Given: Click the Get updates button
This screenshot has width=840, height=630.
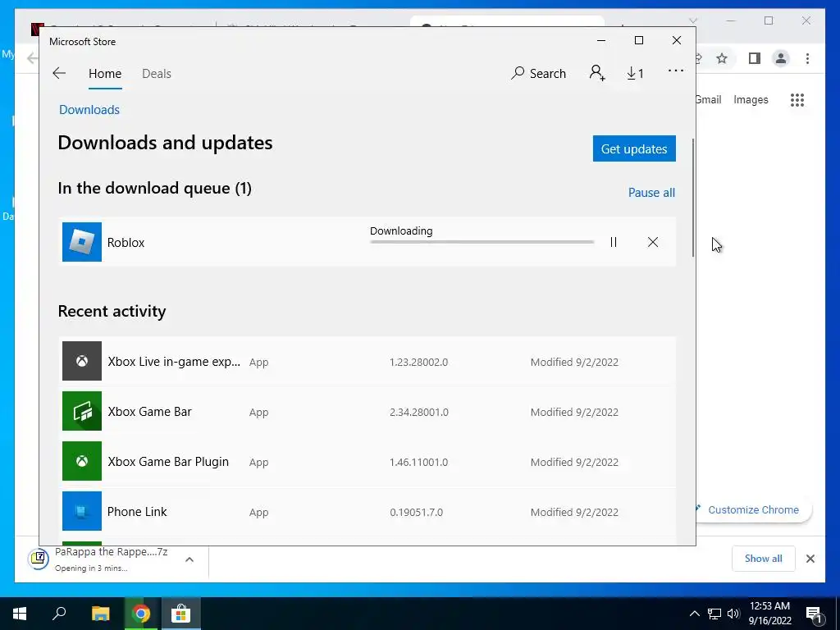Looking at the screenshot, I should (634, 148).
